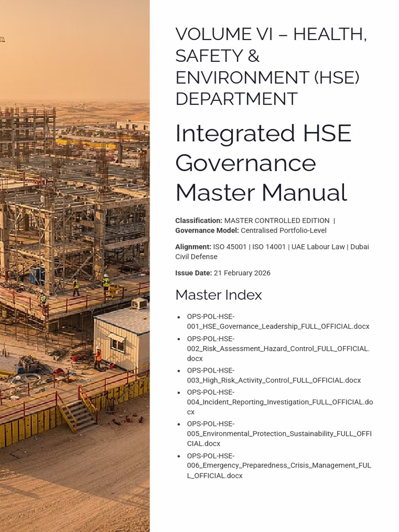Image resolution: width=399 pixels, height=532 pixels.
Task: Select the OPS-POL-HSE-002 Risk_Assessment_Hazard_Control entry
Action: [x=278, y=349]
